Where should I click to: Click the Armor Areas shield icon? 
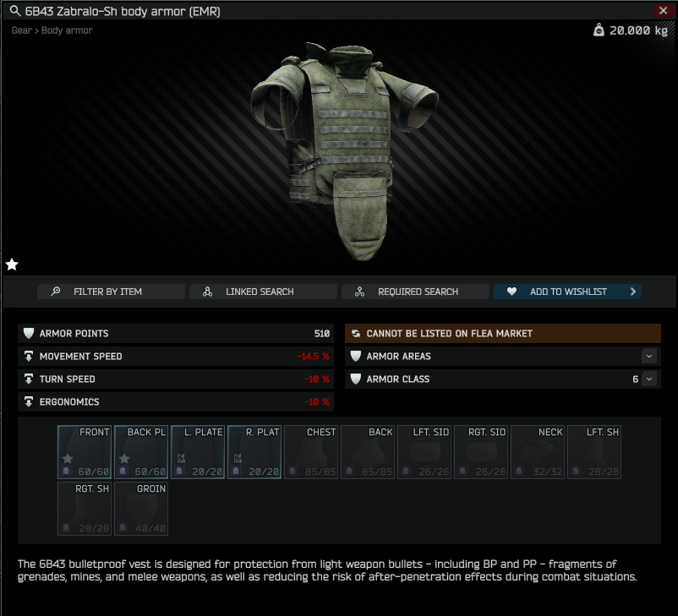click(355, 357)
